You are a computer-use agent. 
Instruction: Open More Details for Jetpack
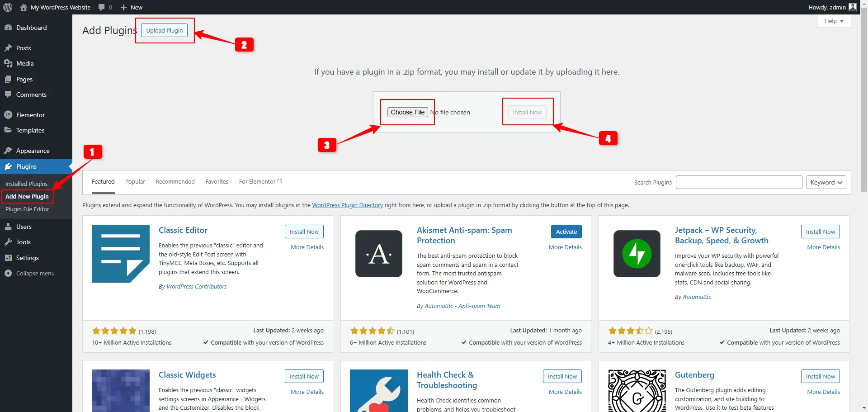(824, 247)
